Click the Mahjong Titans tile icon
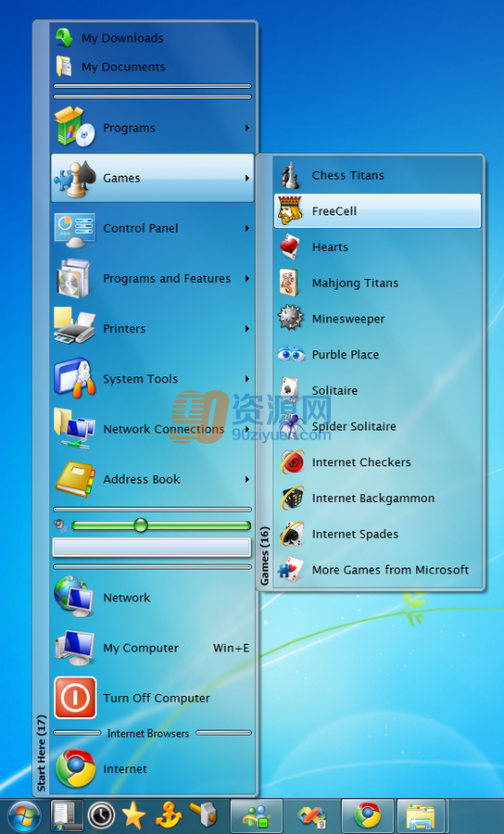The height and width of the screenshot is (834, 504). [x=291, y=283]
